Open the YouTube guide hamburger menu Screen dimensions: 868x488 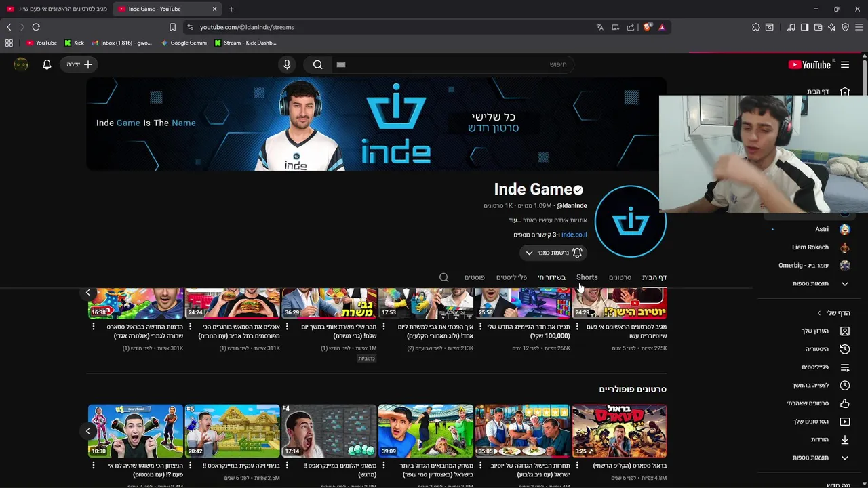[x=845, y=65]
